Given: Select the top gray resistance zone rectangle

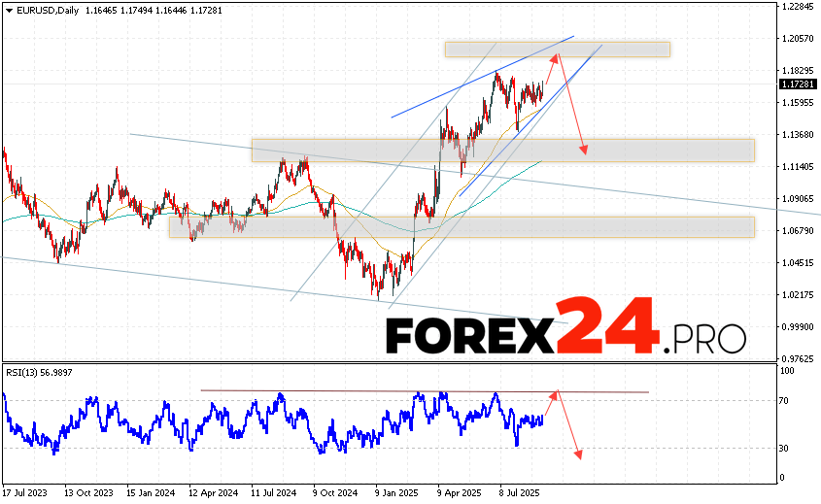Looking at the screenshot, I should pos(557,49).
